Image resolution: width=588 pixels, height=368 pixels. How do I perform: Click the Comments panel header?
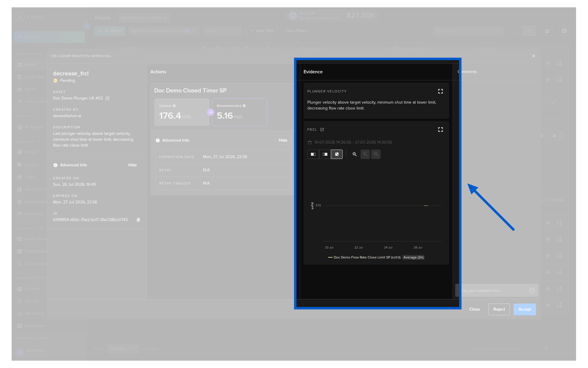pyautogui.click(x=467, y=72)
